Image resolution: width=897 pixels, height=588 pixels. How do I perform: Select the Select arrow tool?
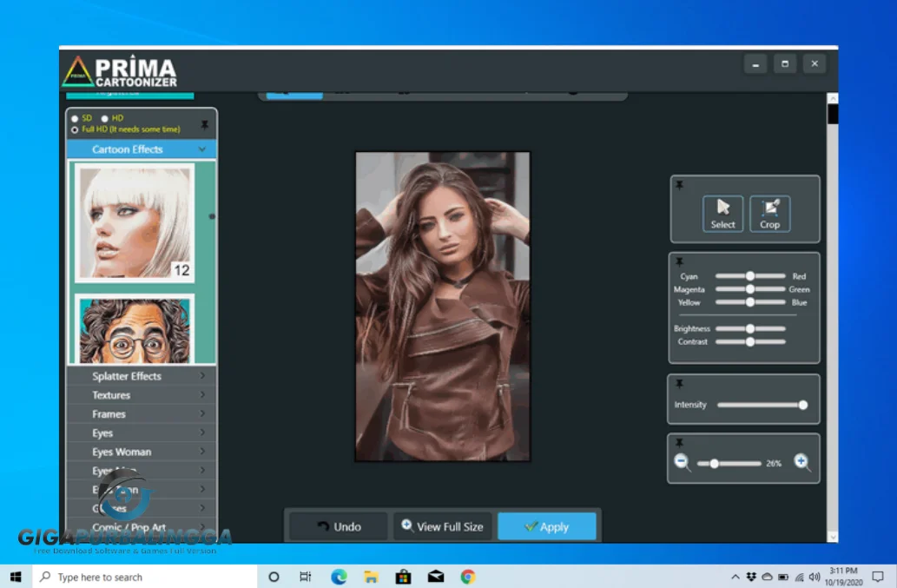pyautogui.click(x=722, y=214)
